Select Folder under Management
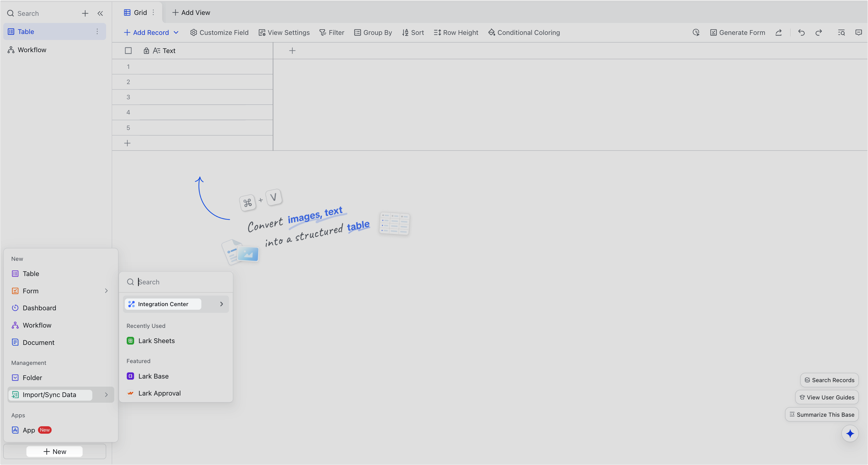Image resolution: width=868 pixels, height=465 pixels. click(61, 378)
